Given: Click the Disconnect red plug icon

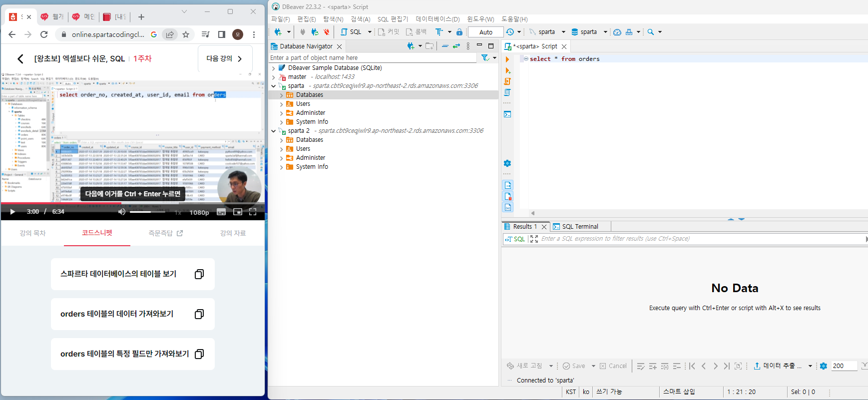Looking at the screenshot, I should pyautogui.click(x=327, y=32).
